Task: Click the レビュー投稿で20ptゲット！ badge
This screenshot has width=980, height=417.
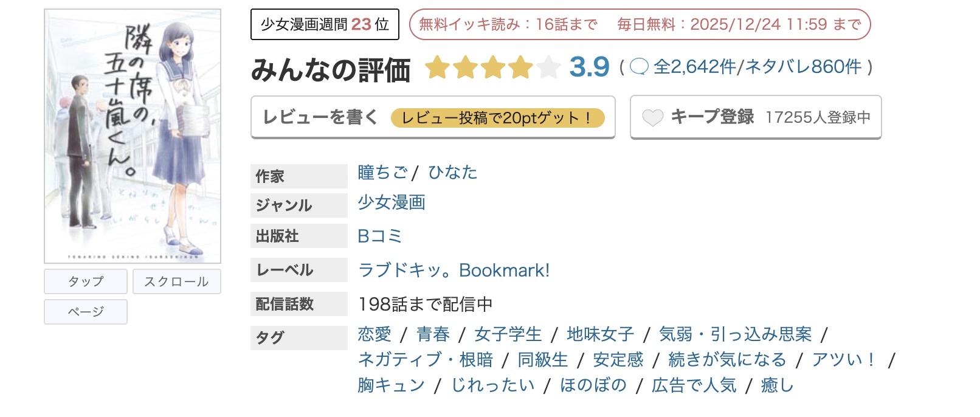Action: point(500,117)
